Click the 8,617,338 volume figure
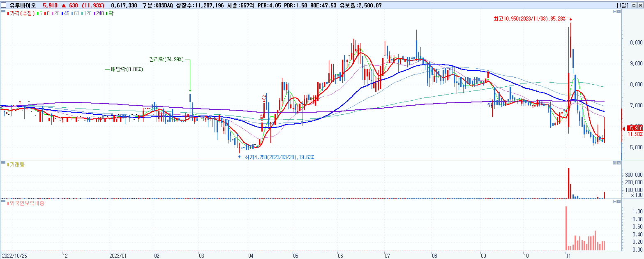 coord(124,5)
